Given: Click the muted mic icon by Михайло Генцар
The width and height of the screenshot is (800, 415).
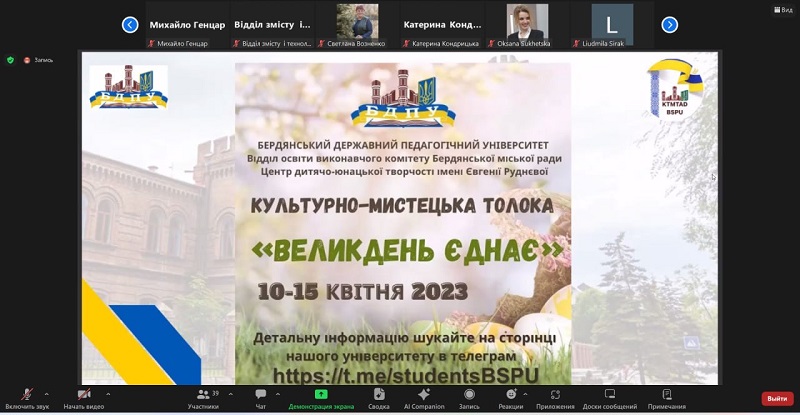Looking at the screenshot, I should point(151,43).
